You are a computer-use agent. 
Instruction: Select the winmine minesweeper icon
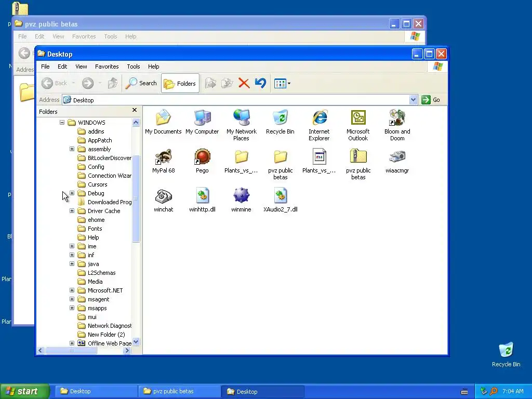point(241,196)
